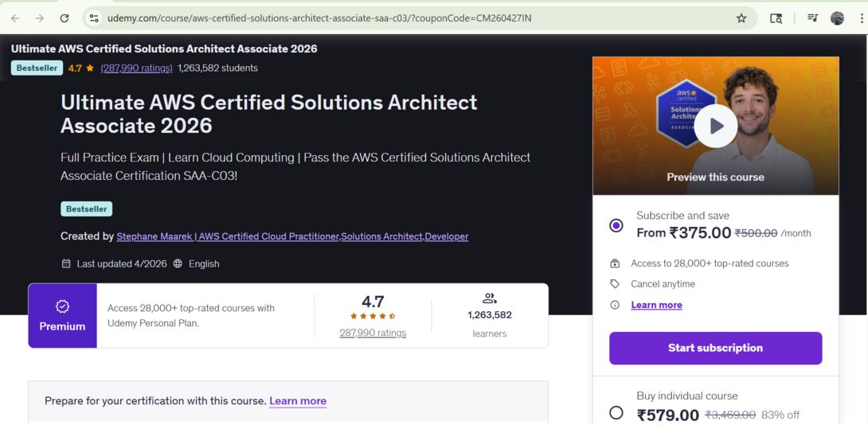The width and height of the screenshot is (868, 425).
Task: Go forward to the next page
Action: [x=40, y=18]
